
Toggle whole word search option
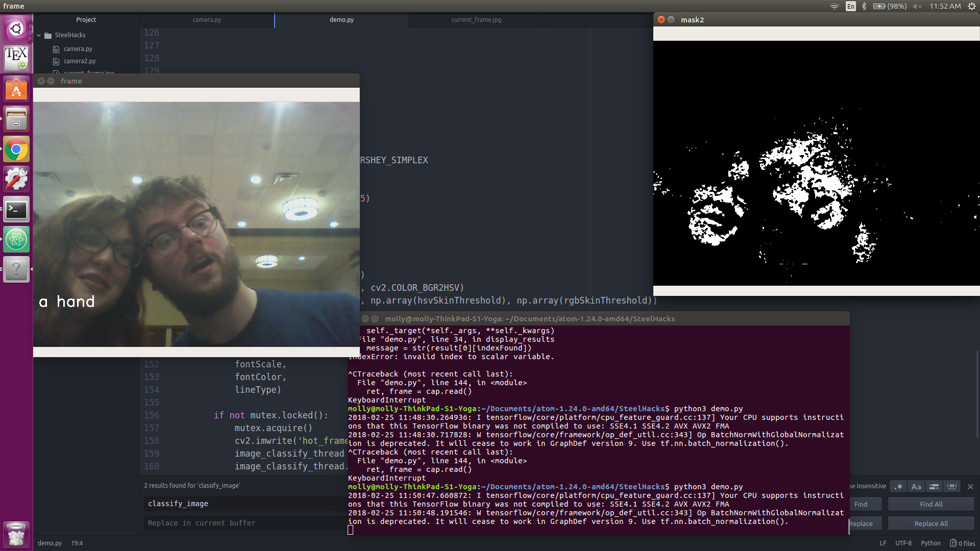pos(952,487)
